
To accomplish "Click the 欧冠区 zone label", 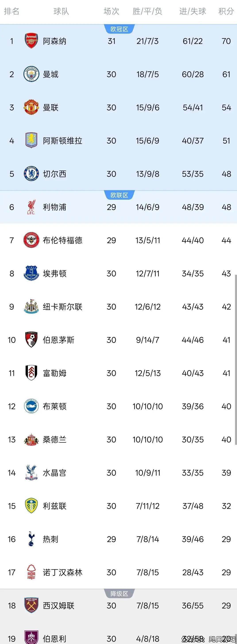I will pos(119,29).
